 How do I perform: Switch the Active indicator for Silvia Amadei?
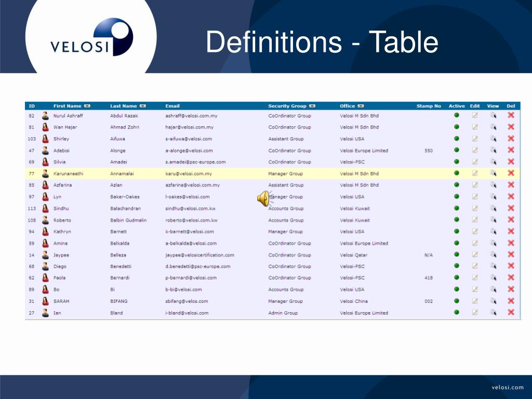[x=457, y=162]
